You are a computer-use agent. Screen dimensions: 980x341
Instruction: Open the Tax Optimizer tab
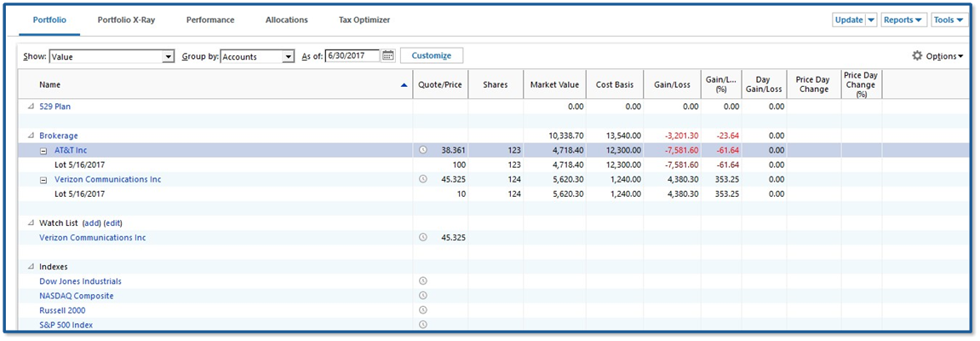tap(364, 20)
